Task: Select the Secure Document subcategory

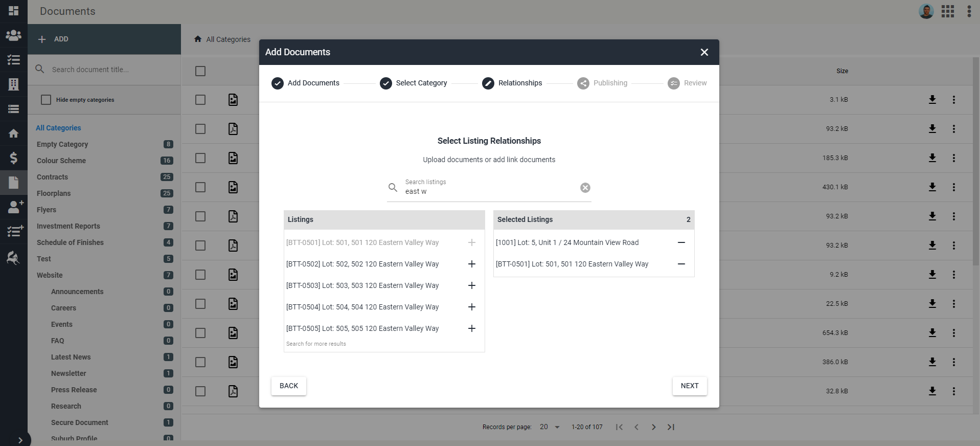Action: point(80,422)
